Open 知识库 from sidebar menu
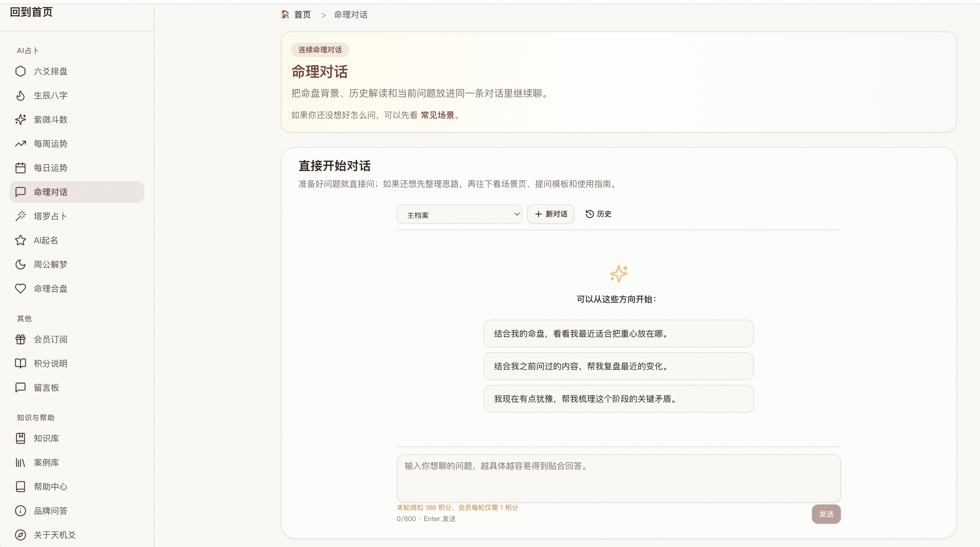The height and width of the screenshot is (547, 980). pyautogui.click(x=46, y=438)
